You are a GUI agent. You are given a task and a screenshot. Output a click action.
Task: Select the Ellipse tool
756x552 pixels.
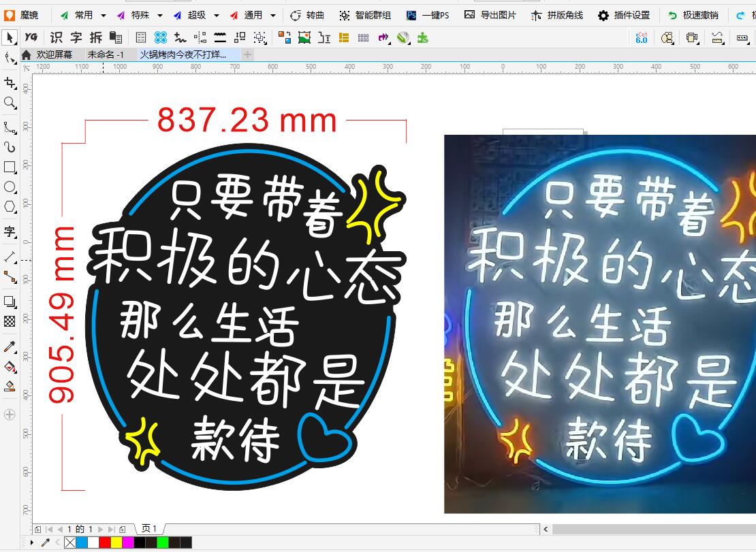[x=10, y=187]
